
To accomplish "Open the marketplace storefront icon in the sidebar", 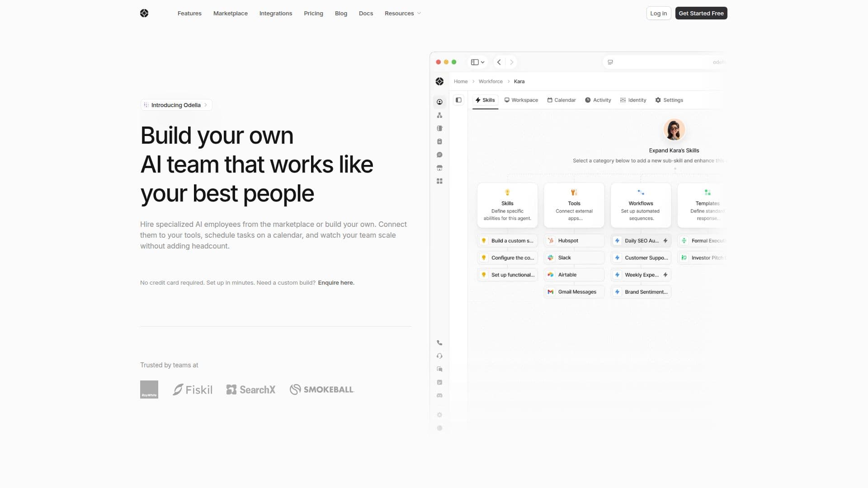I will (439, 168).
